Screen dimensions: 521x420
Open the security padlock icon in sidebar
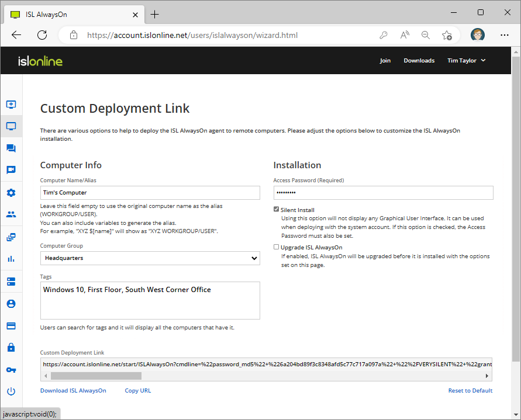coord(11,347)
